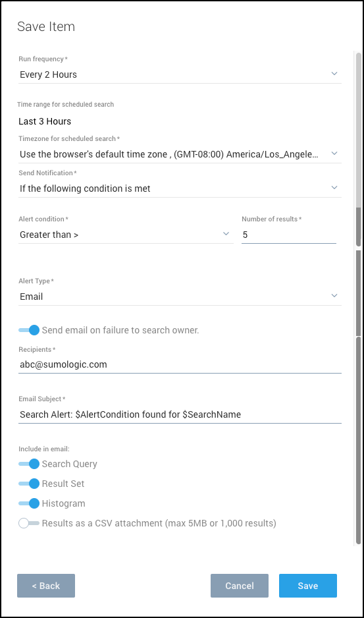Open the Email alert type dropdown
This screenshot has height=618, width=364.
pyautogui.click(x=180, y=296)
